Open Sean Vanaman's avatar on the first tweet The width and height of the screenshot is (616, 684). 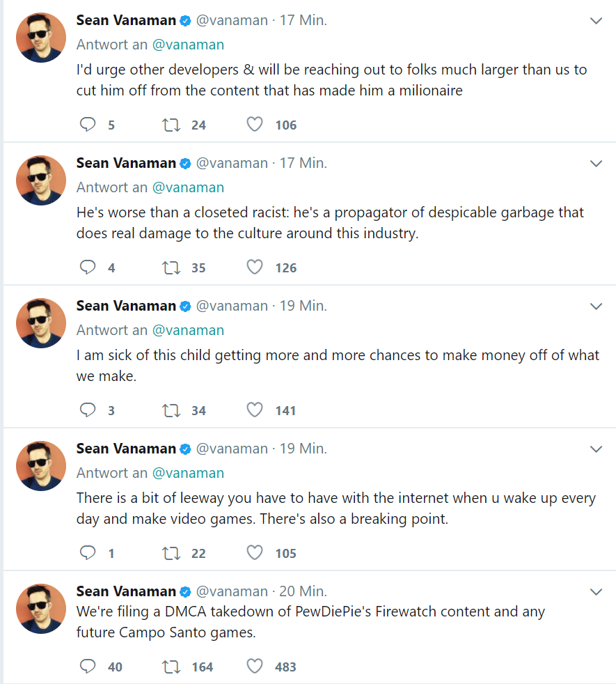click(x=41, y=38)
